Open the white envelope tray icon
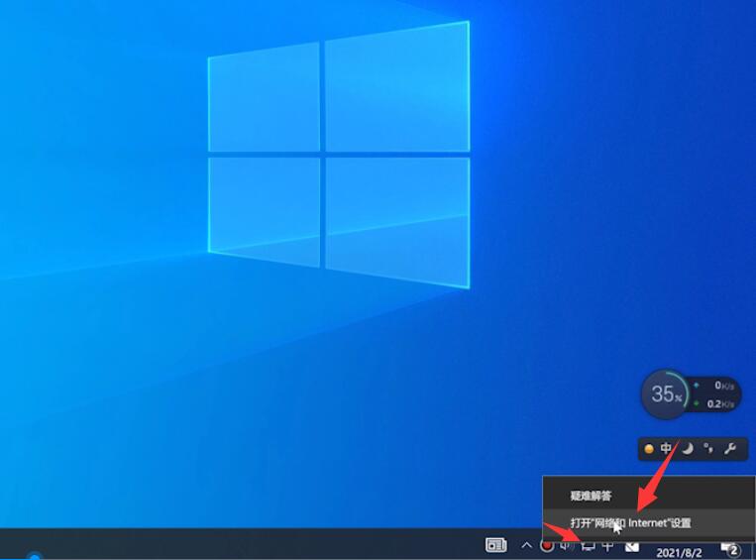This screenshot has width=756, height=560. [x=632, y=547]
